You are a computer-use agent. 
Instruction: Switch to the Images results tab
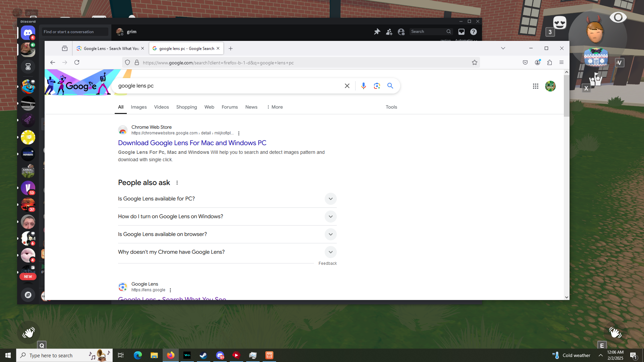[139, 107]
